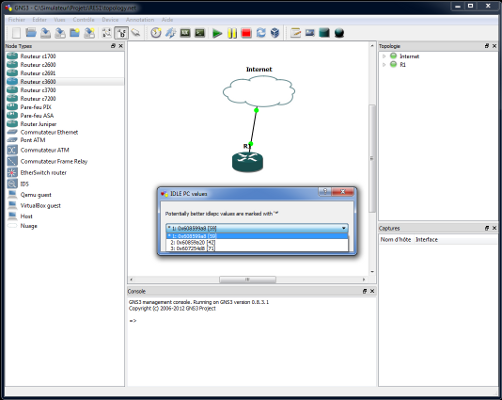Click the New blank topology icon
This screenshot has height=400, width=502.
16,33
